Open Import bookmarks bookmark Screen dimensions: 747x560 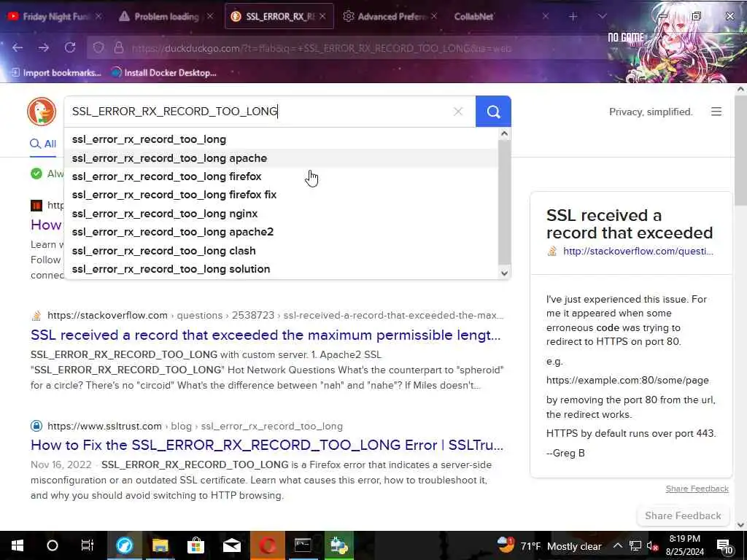(x=56, y=73)
